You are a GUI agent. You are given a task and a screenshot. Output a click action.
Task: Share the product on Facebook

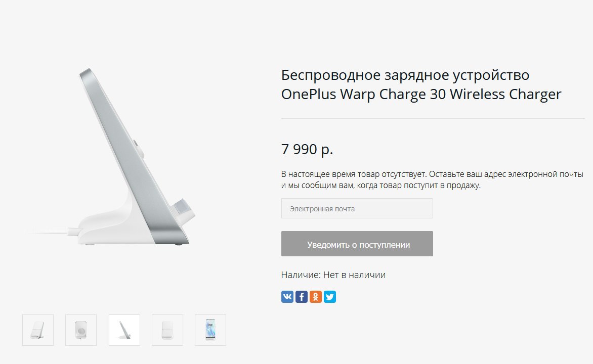click(302, 297)
